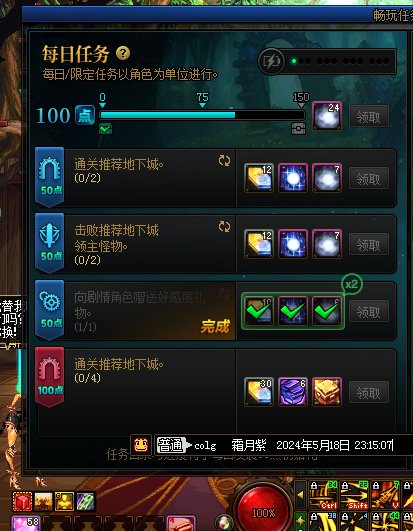Viewport: 413px width, 531px height.
Task: Refresh the first 通关推荐地下城 mission
Action: click(224, 161)
